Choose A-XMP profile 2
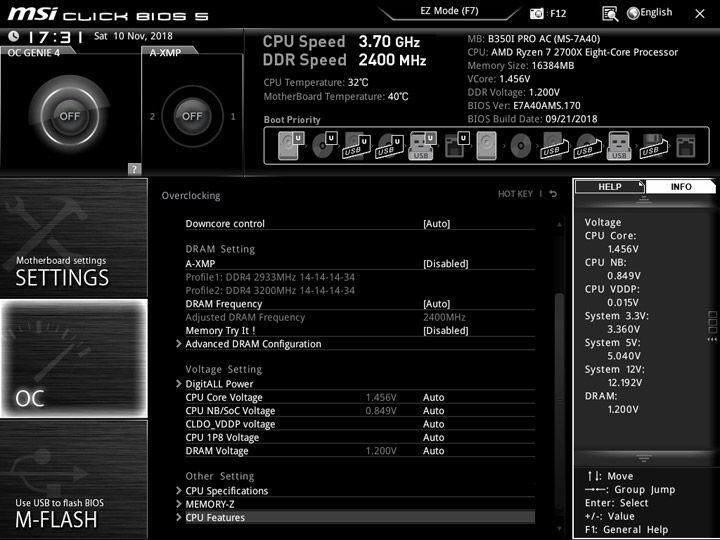The height and width of the screenshot is (540, 720). pyautogui.click(x=152, y=117)
